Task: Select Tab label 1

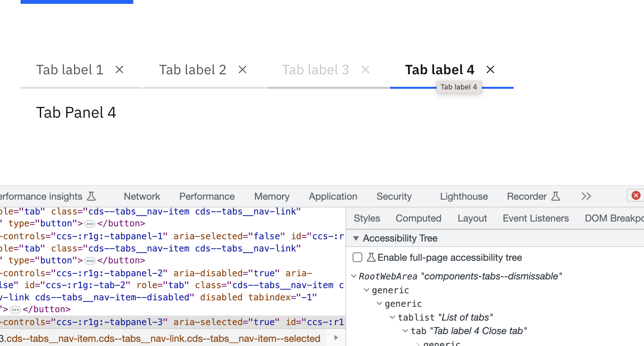Action: pyautogui.click(x=70, y=70)
